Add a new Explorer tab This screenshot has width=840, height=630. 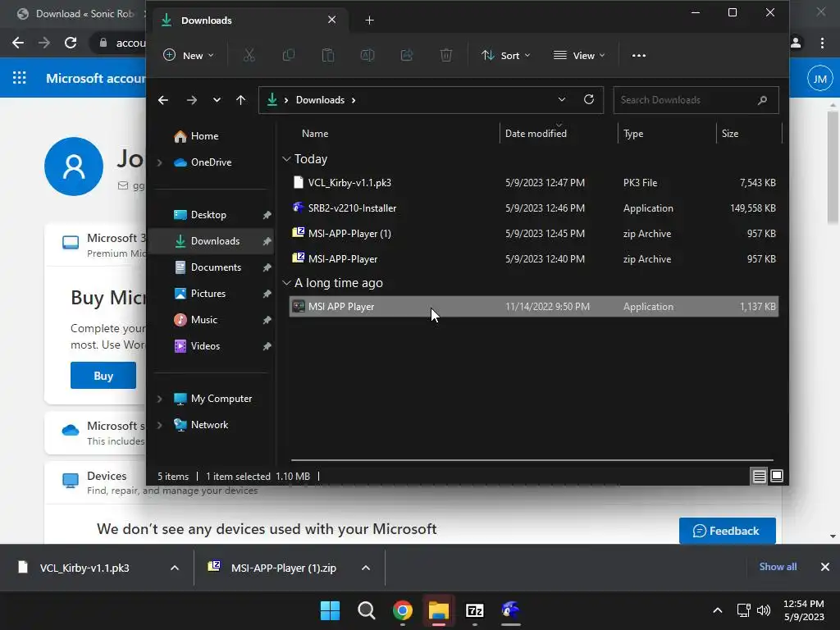[369, 21]
